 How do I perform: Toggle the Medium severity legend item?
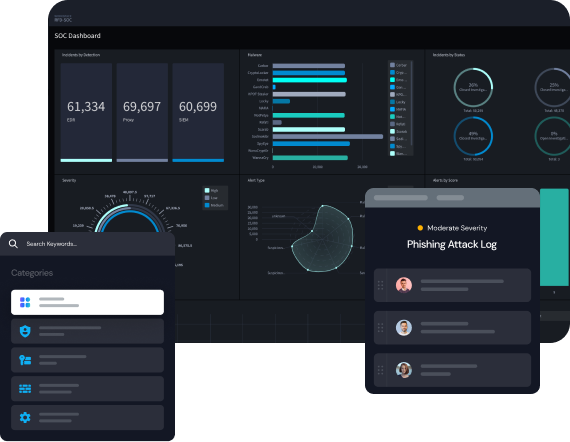click(214, 205)
